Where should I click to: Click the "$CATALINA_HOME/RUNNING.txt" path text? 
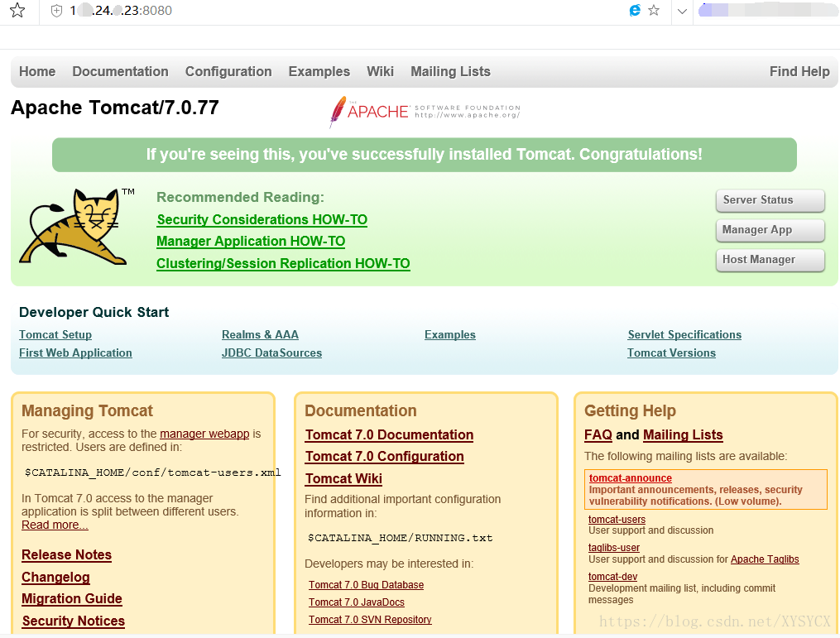coord(401,538)
